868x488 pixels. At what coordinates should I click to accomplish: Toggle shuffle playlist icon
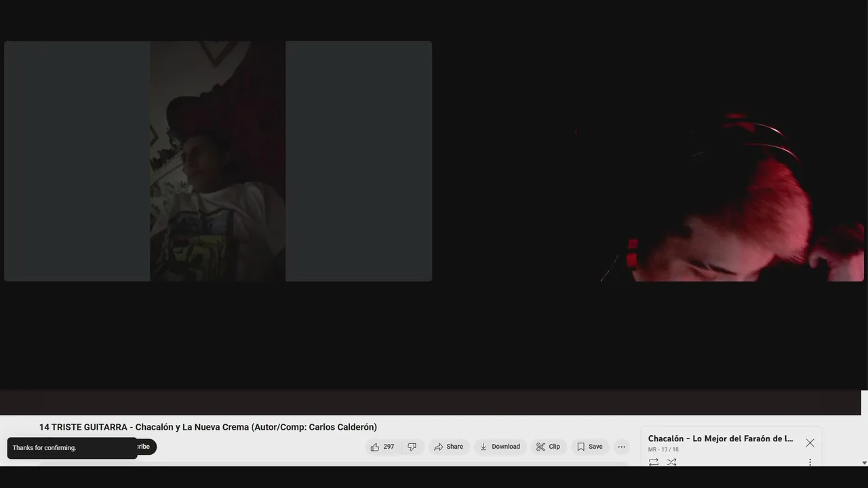(x=671, y=462)
